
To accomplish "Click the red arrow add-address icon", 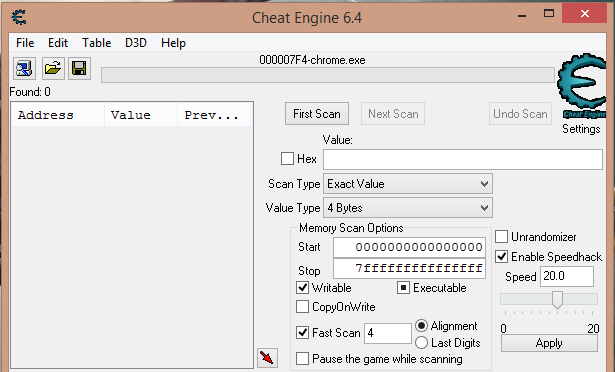I will pos(267,358).
